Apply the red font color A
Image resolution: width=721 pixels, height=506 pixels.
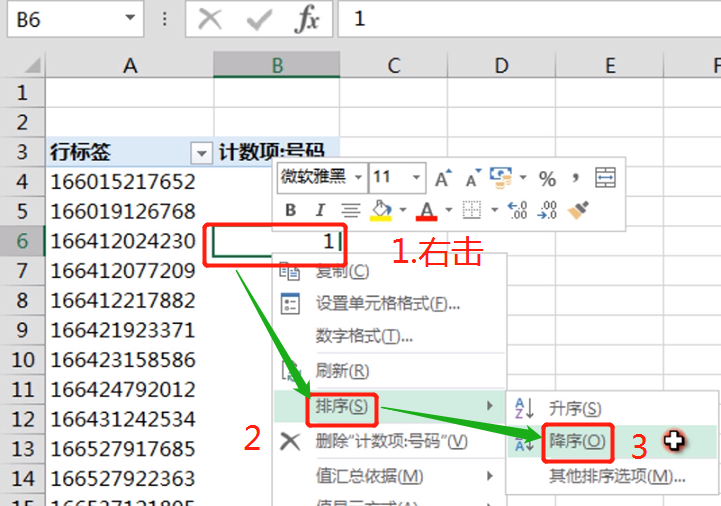[x=426, y=211]
